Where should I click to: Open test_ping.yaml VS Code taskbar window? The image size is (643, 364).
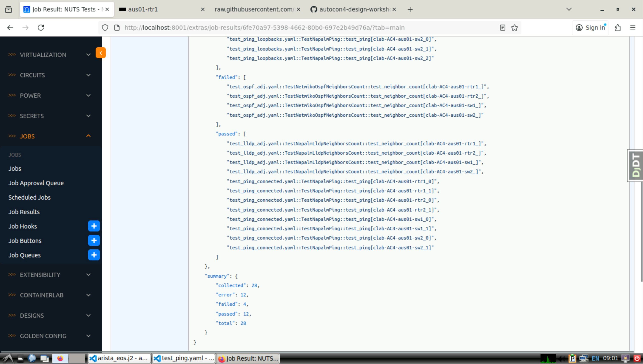(184, 358)
